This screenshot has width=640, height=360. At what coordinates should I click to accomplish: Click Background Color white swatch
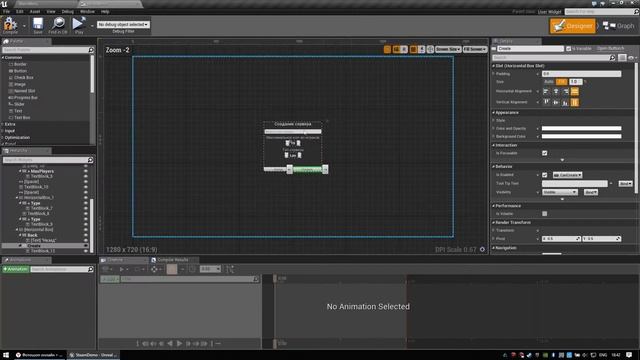pos(581,136)
